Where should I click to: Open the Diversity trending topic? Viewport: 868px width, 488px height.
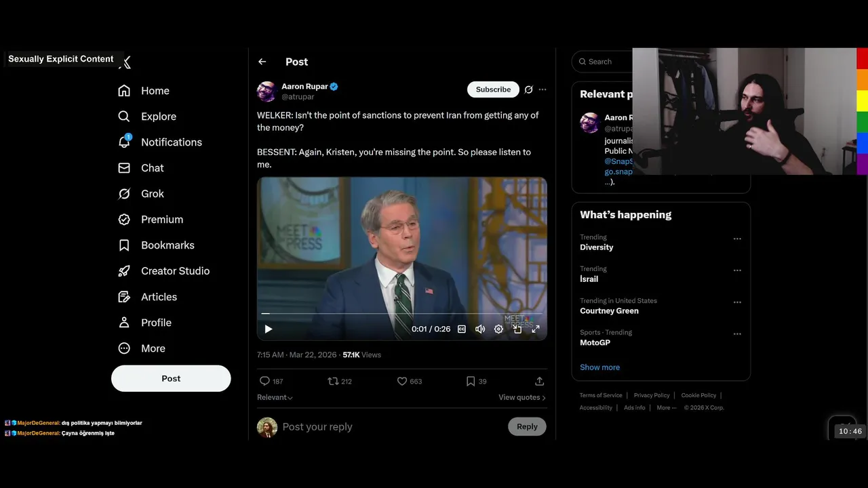(597, 247)
